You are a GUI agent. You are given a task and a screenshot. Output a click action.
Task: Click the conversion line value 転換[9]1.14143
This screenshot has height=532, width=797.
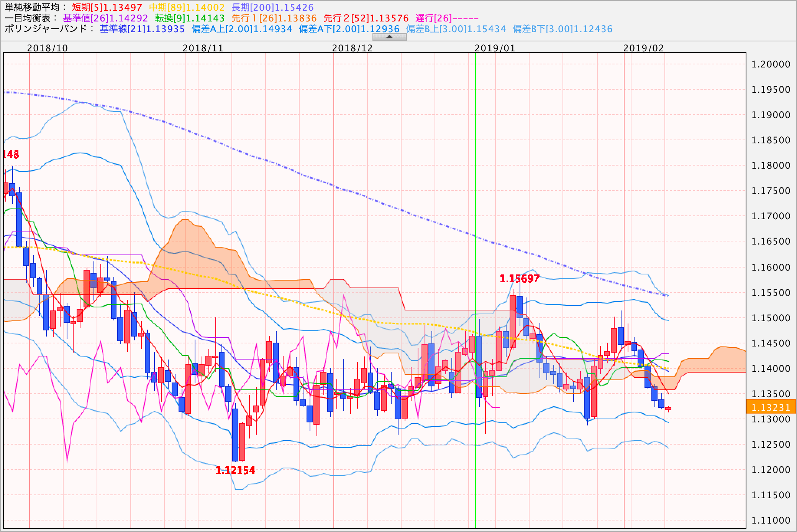point(190,18)
